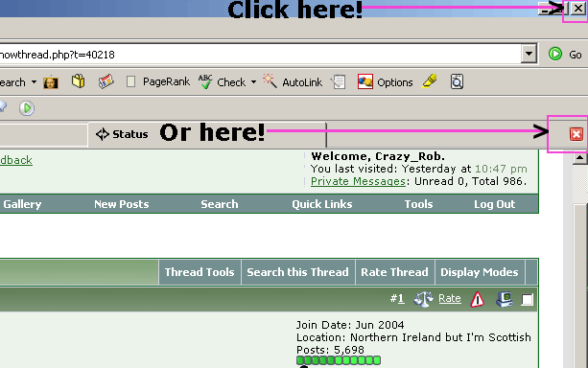This screenshot has height=368, width=588.
Task: Open the Quick Links menu
Action: (322, 204)
